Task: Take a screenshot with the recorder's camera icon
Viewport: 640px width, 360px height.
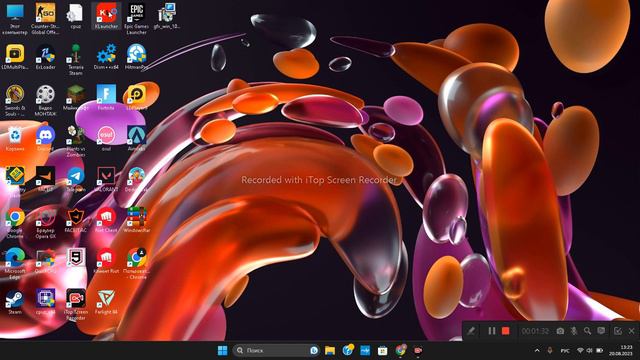Action: (x=560, y=331)
